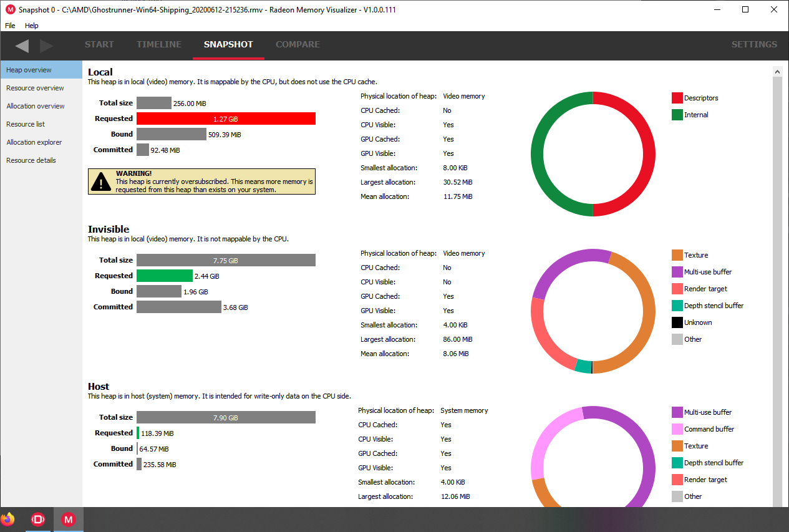Open Allocation overview pane
The width and height of the screenshot is (789, 532).
[41, 106]
